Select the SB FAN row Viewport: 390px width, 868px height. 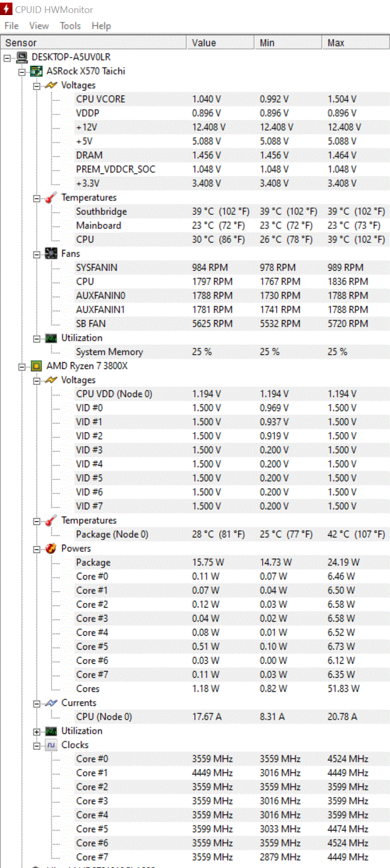point(232,324)
